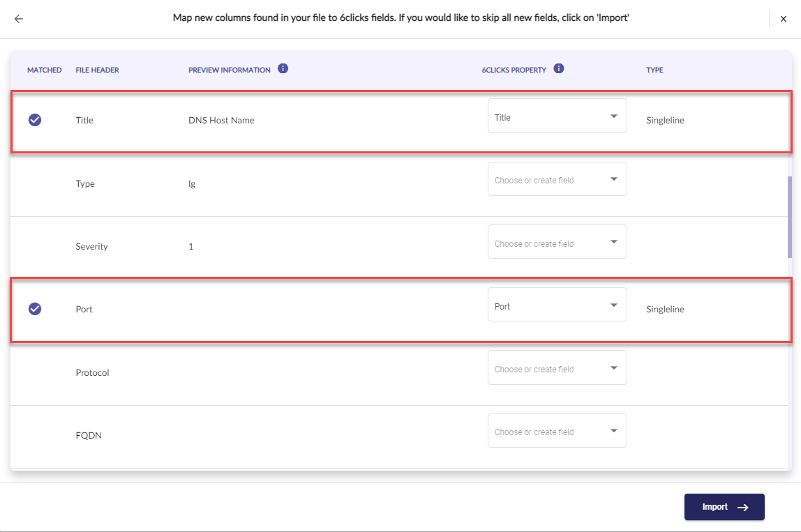Viewport: 801px width, 532px height.
Task: Show info tooltip for 6clicks Property
Action: [559, 68]
